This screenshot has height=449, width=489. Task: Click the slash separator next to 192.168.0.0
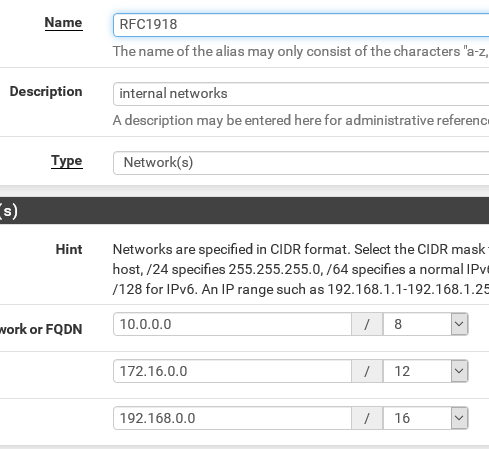[367, 418]
